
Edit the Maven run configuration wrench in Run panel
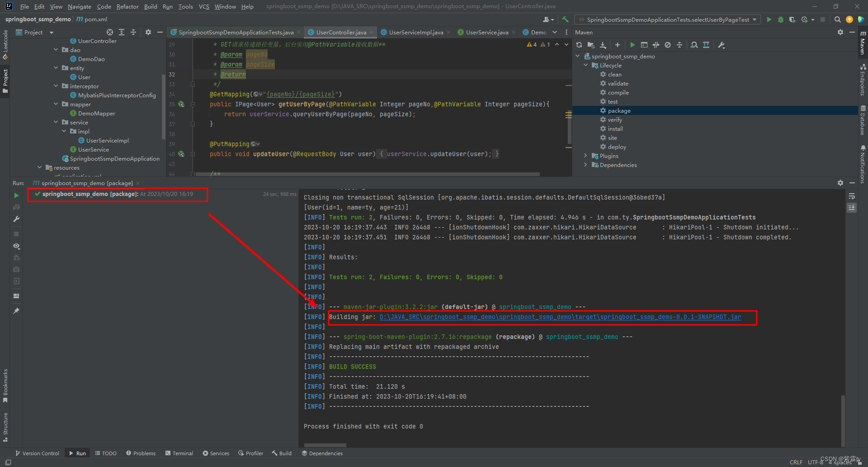click(16, 219)
